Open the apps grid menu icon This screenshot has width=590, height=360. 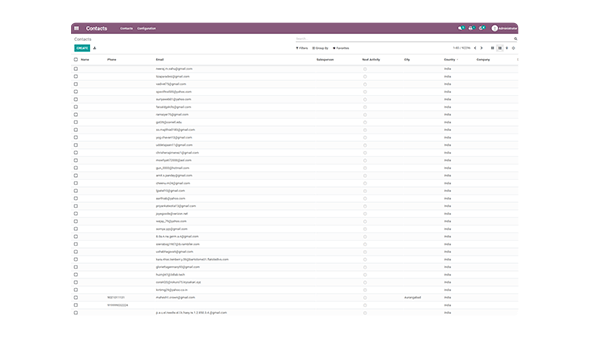76,28
